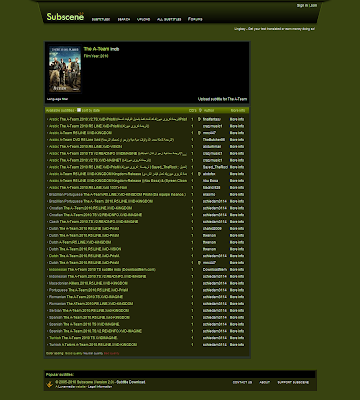The height and width of the screenshot is (400, 360).
Task: Open the All Subtitles menu item
Action: 169,20
